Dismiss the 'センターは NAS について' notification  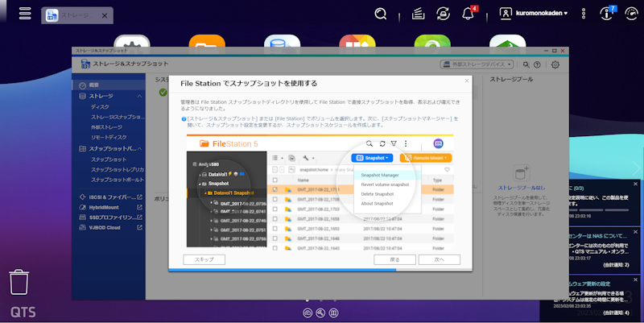[x=635, y=232]
